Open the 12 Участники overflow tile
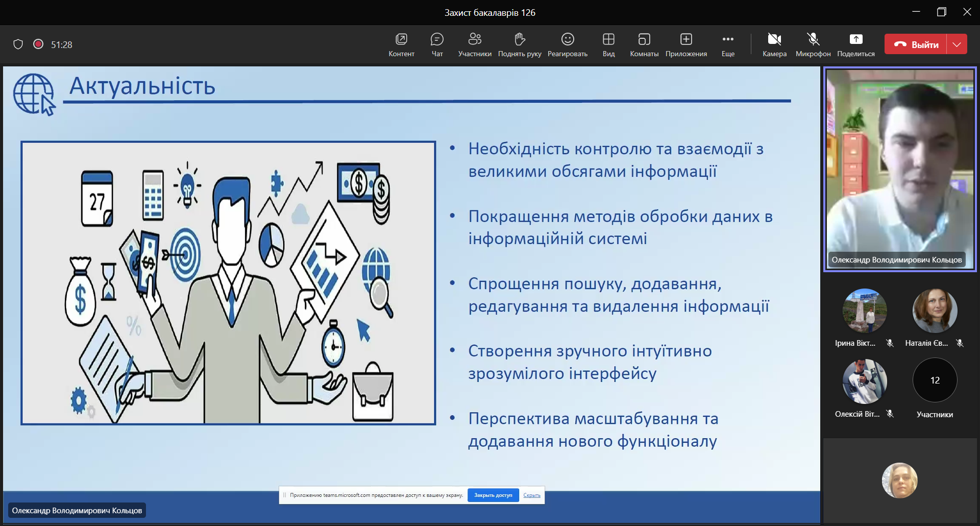Viewport: 980px width, 526px height. coord(935,380)
